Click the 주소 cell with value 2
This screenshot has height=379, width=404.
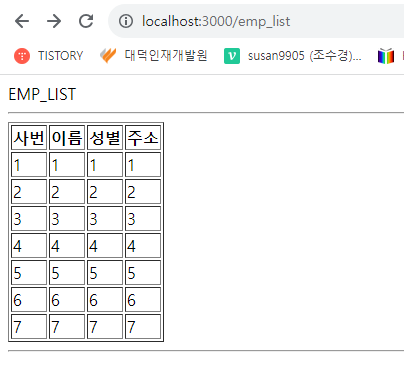143,192
